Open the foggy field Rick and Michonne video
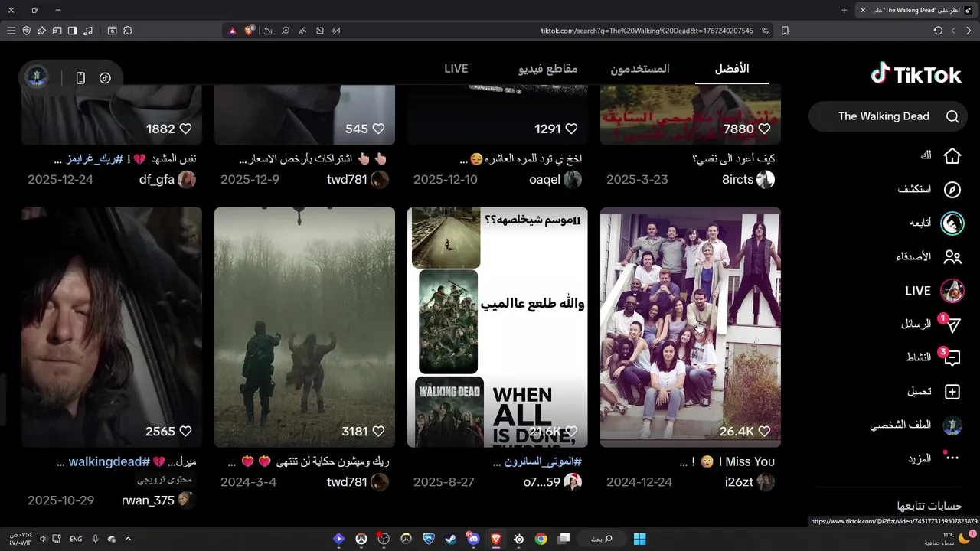The width and height of the screenshot is (980, 551). (305, 327)
